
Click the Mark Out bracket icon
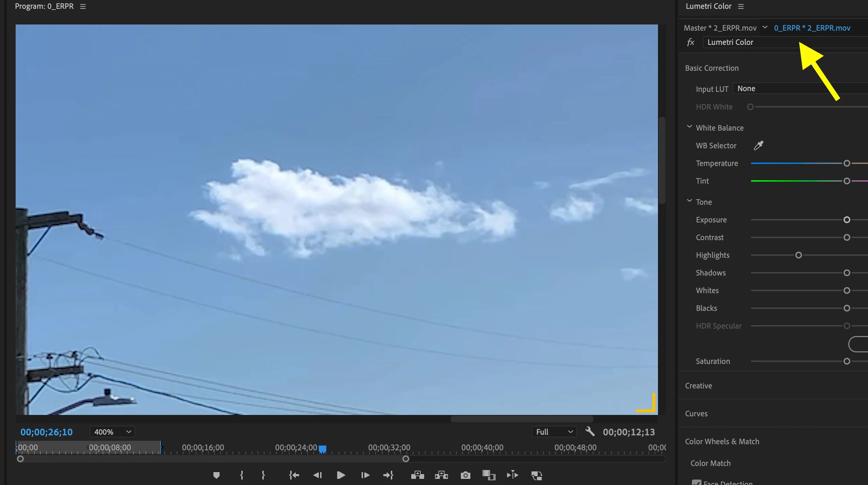pyautogui.click(x=263, y=475)
